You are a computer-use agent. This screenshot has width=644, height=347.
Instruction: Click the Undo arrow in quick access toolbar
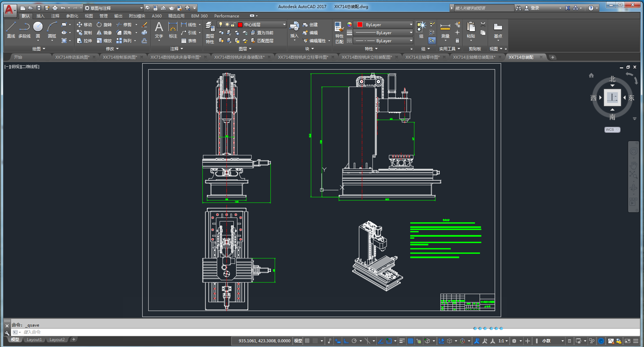point(63,8)
